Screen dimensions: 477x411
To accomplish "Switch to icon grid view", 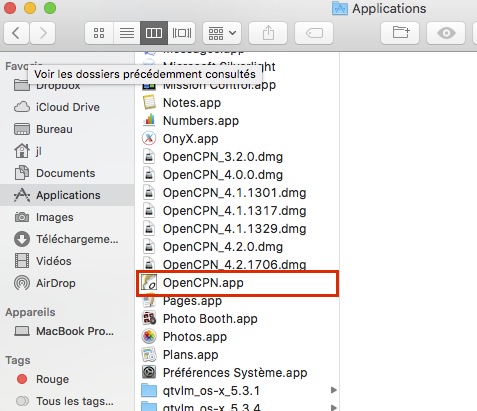I will (x=99, y=33).
